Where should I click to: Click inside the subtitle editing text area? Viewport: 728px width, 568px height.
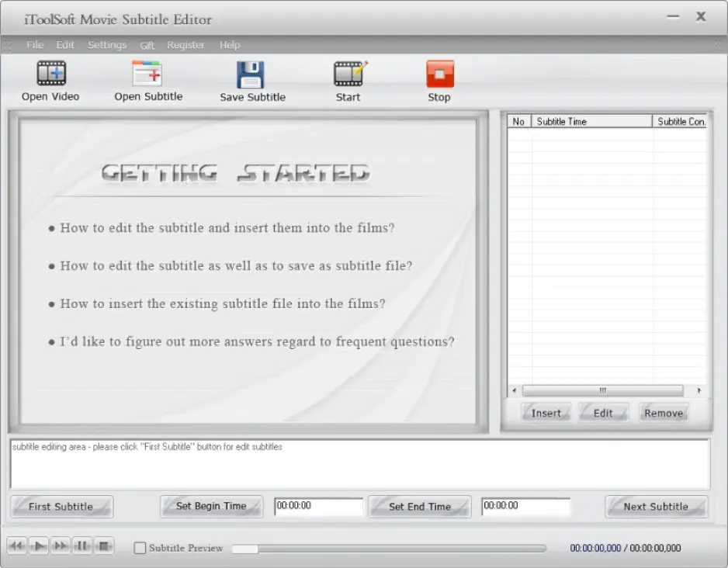point(360,463)
